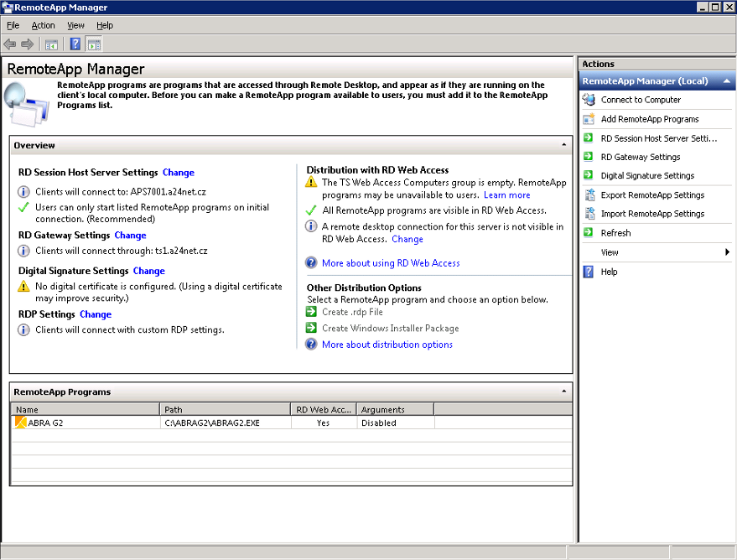
Task: Collapse the RemoteApp Programs section
Action: tap(563, 391)
